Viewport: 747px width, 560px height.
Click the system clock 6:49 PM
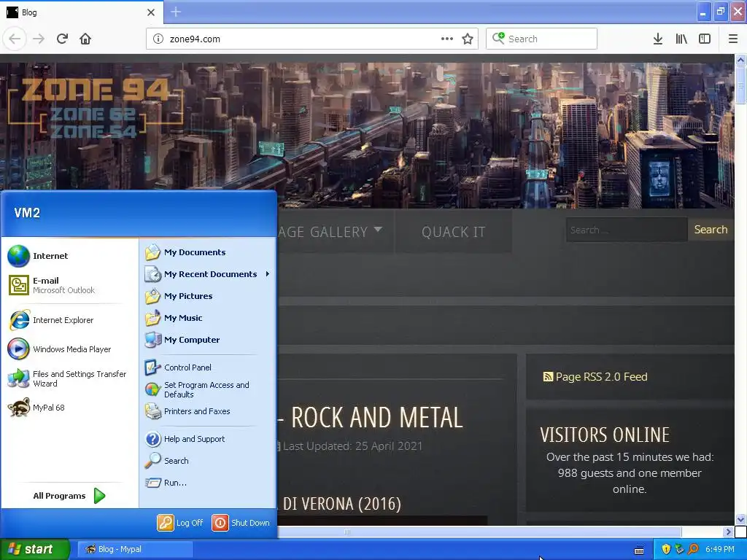click(720, 549)
